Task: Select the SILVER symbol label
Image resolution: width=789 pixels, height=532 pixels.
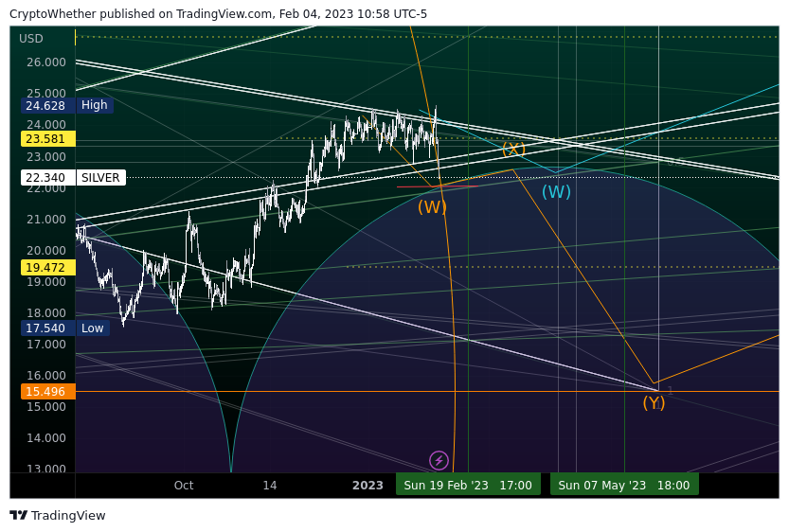Action: [x=100, y=178]
